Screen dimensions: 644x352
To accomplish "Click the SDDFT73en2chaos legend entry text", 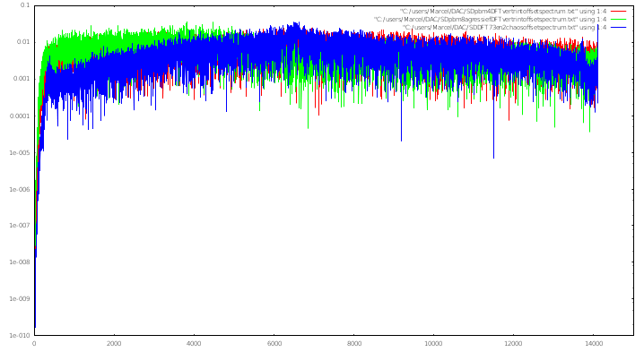I will click(504, 28).
